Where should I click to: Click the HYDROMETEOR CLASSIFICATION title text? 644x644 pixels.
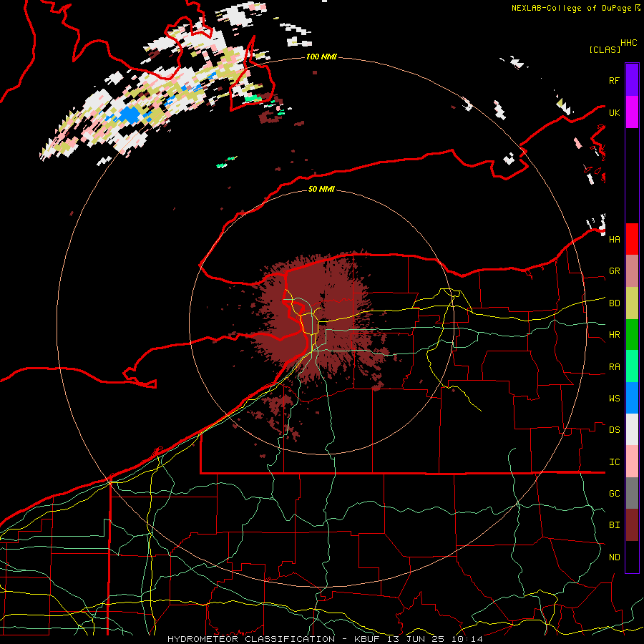pyautogui.click(x=251, y=639)
